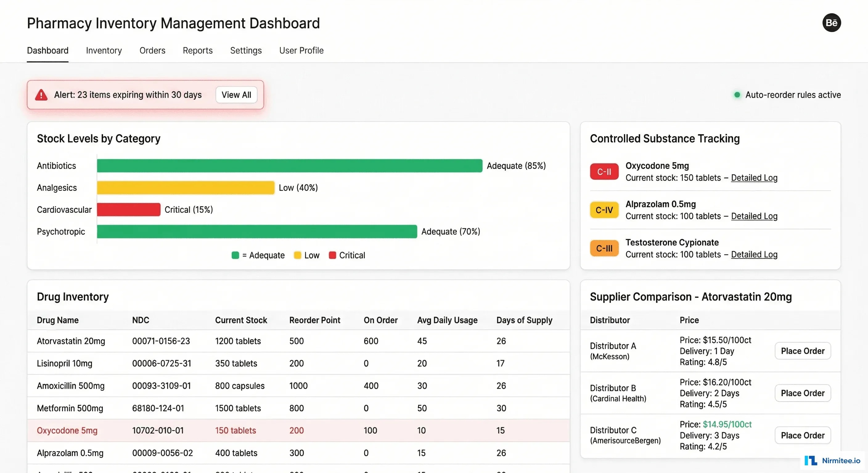Click the red alert warning triangle icon

(x=41, y=95)
